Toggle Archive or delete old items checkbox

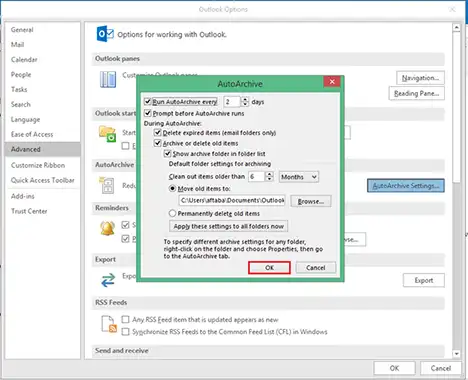click(157, 143)
